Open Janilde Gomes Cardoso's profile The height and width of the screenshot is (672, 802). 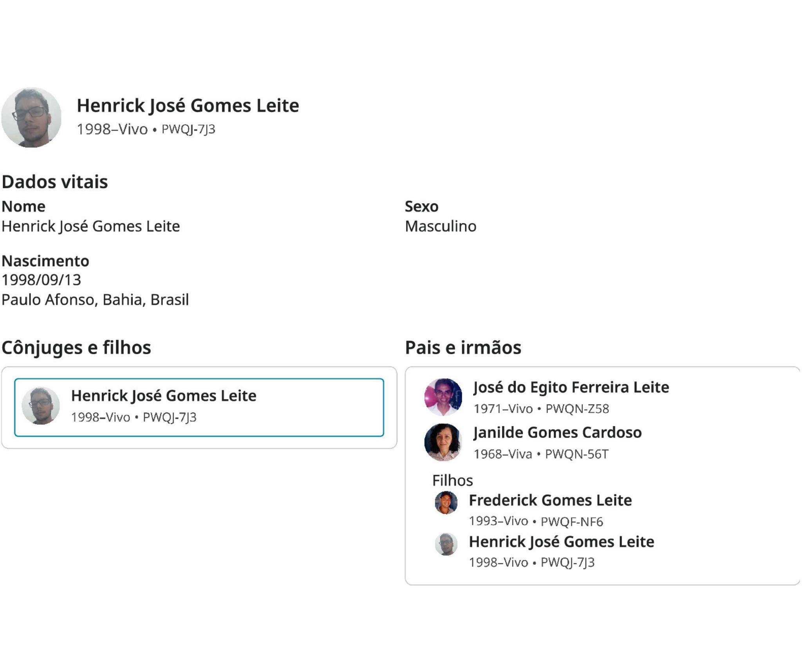tap(557, 432)
